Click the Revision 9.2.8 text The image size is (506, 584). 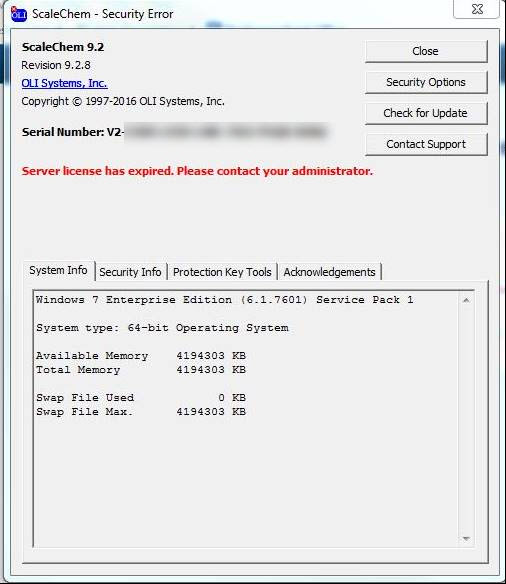pos(56,65)
